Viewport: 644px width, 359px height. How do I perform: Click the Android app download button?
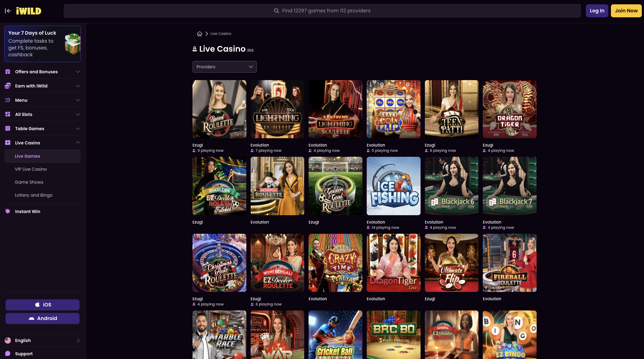pyautogui.click(x=43, y=318)
